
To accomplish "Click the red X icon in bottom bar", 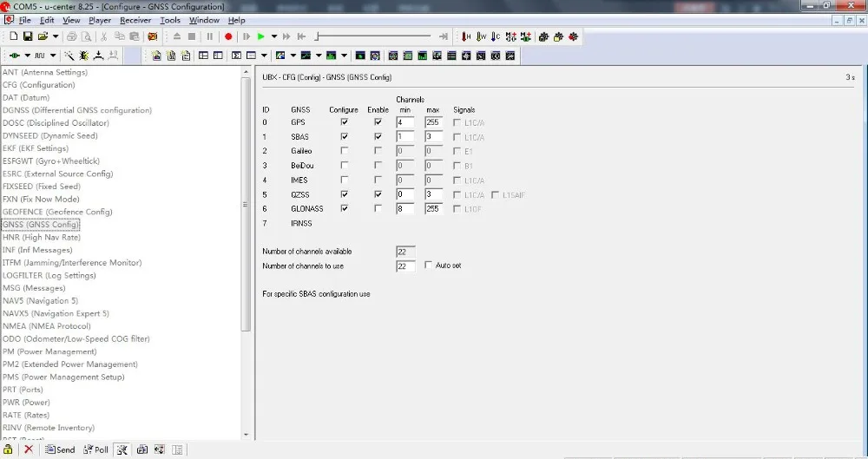I will pos(29,449).
